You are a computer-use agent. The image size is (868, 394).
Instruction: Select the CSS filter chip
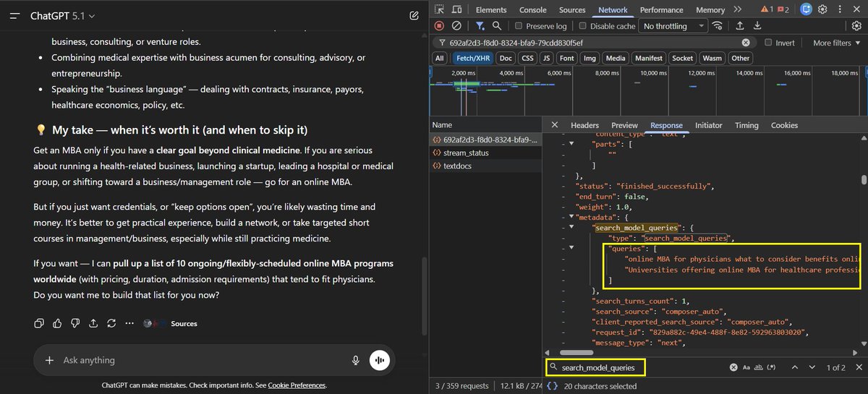coord(527,58)
